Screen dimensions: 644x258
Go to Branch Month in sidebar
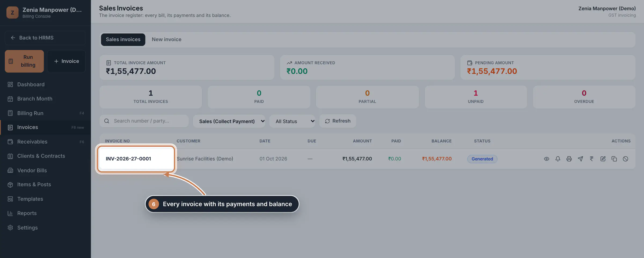pyautogui.click(x=45, y=99)
